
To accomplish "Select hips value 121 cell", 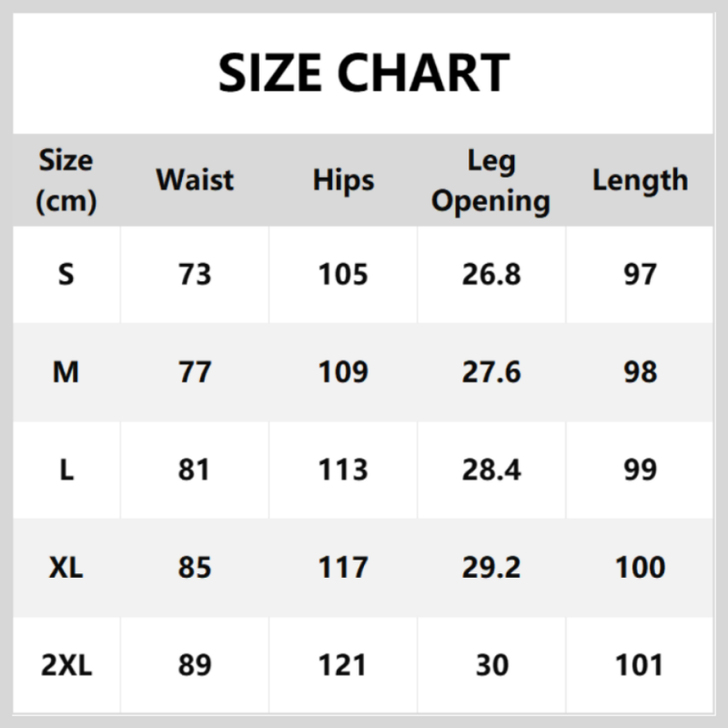I will coord(343,665).
